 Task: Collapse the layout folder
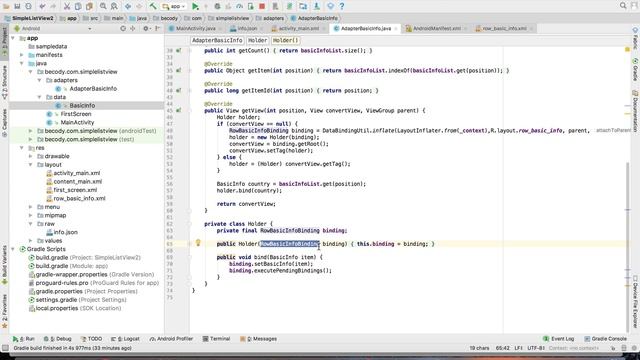(31, 164)
